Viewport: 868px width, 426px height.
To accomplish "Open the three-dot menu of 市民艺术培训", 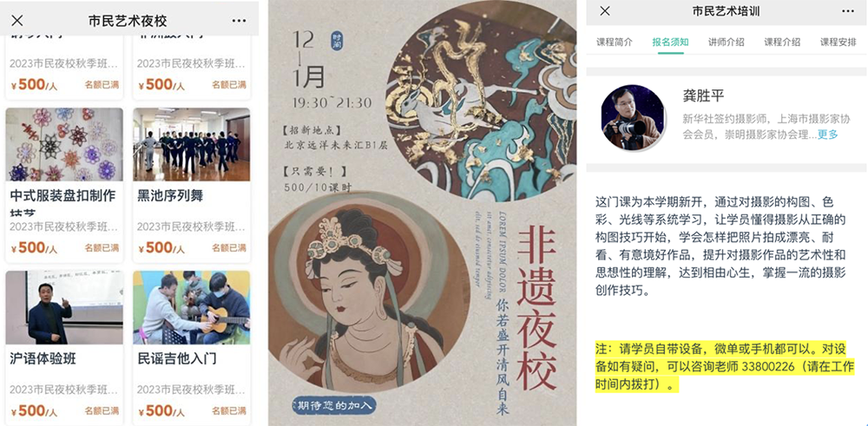I will 847,11.
